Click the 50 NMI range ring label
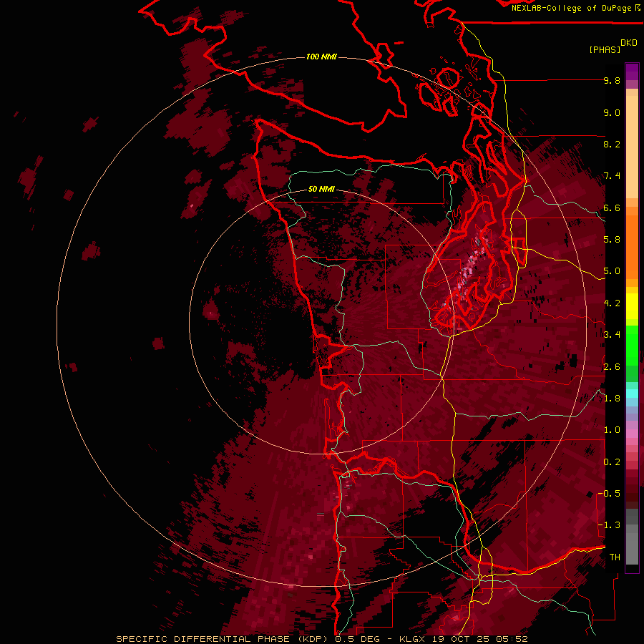 (x=321, y=189)
